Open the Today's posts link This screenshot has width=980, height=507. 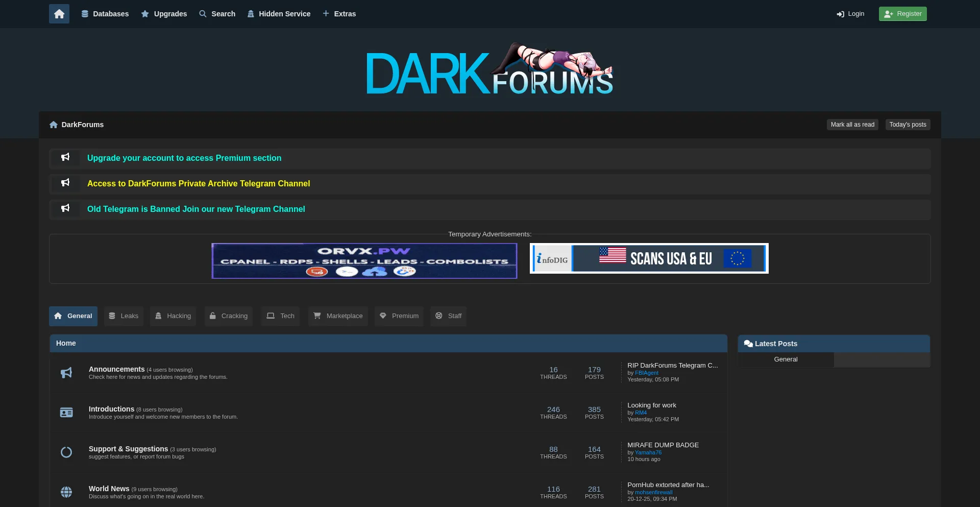click(x=908, y=124)
